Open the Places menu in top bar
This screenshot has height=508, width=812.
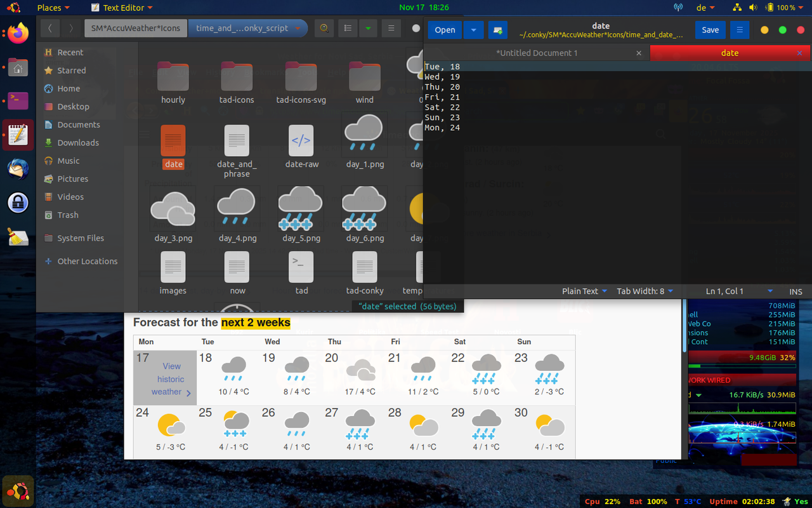(53, 8)
